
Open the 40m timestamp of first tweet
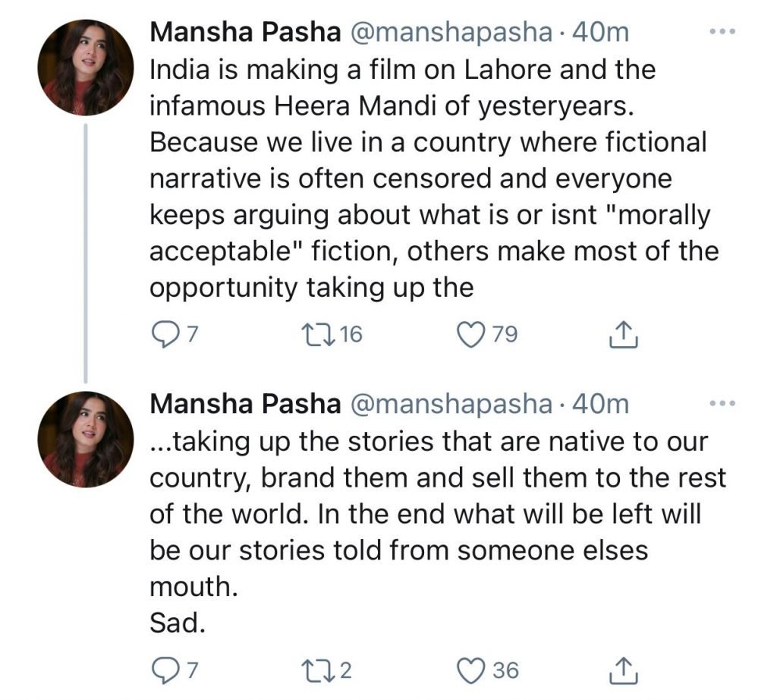pos(601,33)
